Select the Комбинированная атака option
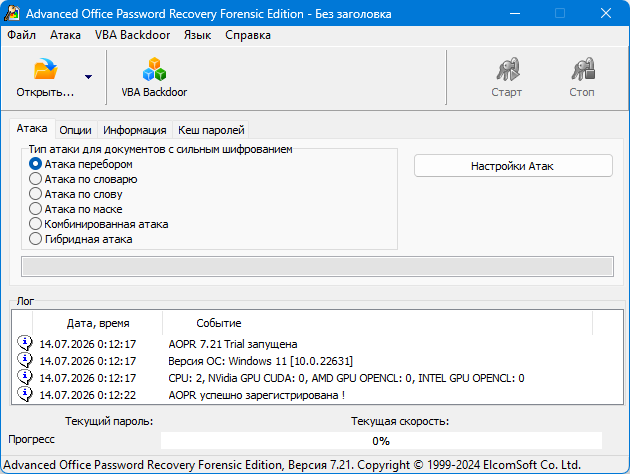 pos(98,224)
